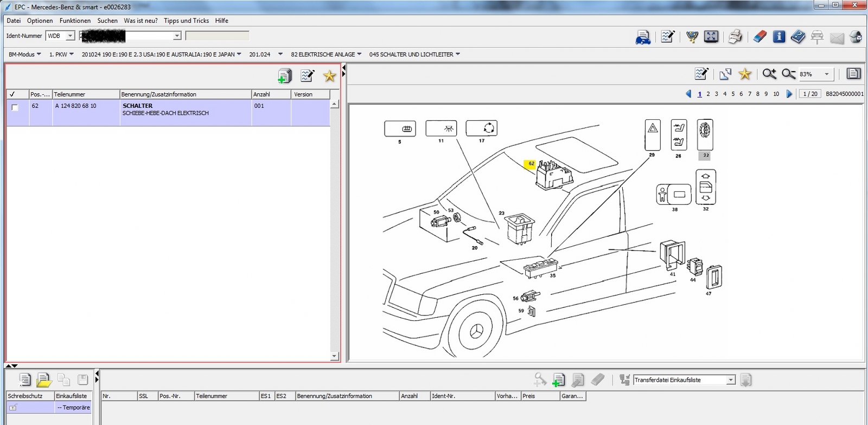Click the Benennung/Zusatzinformation column header in parts list
The width and height of the screenshot is (868, 425).
[x=186, y=94]
